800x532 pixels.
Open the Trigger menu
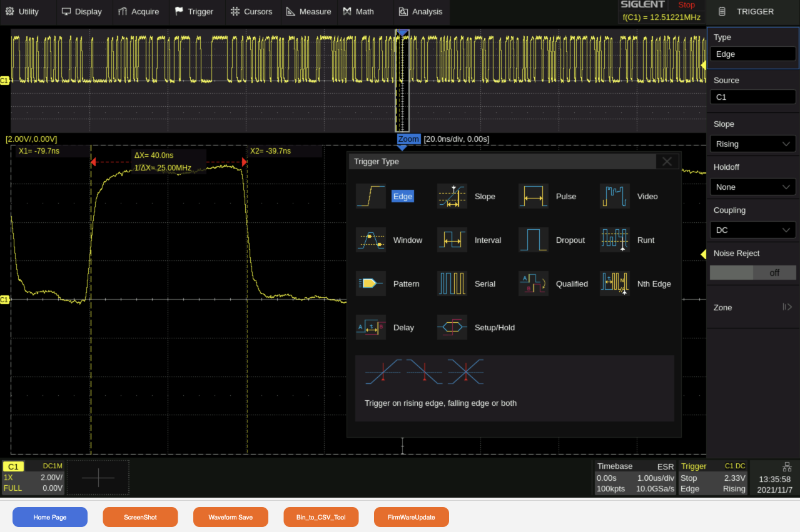coord(194,11)
